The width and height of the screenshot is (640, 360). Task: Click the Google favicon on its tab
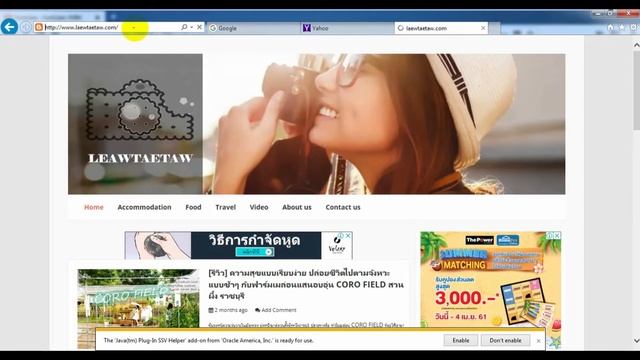tap(213, 28)
